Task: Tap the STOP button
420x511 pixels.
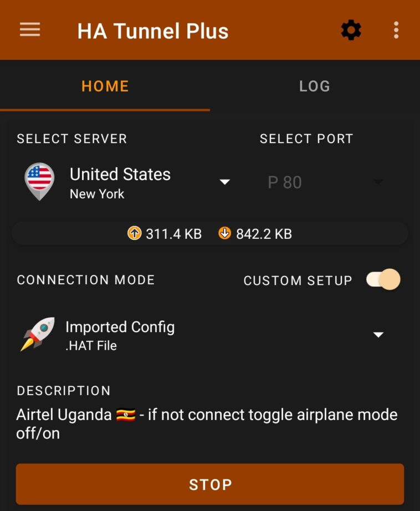Action: [210, 484]
